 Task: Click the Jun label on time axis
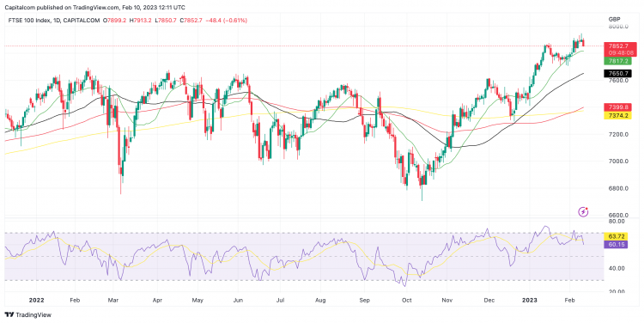239,301
